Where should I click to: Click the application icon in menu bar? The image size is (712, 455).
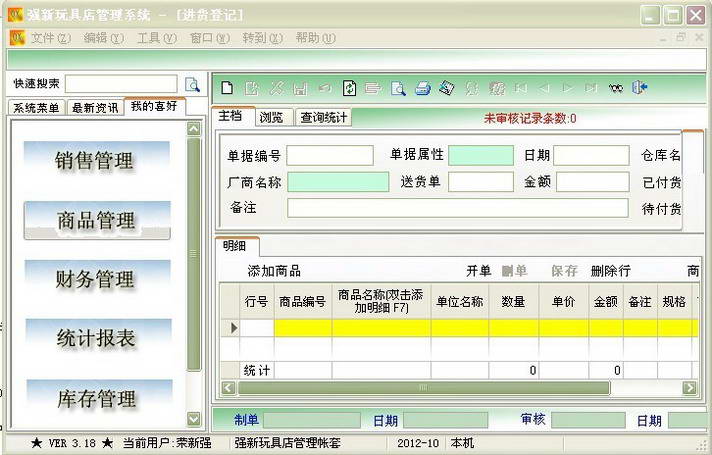point(17,38)
